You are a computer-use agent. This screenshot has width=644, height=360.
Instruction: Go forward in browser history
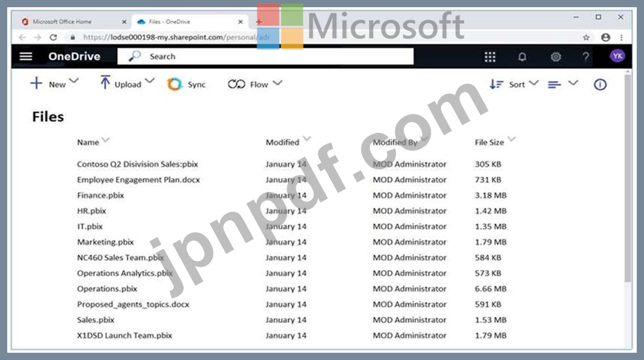[x=38, y=37]
